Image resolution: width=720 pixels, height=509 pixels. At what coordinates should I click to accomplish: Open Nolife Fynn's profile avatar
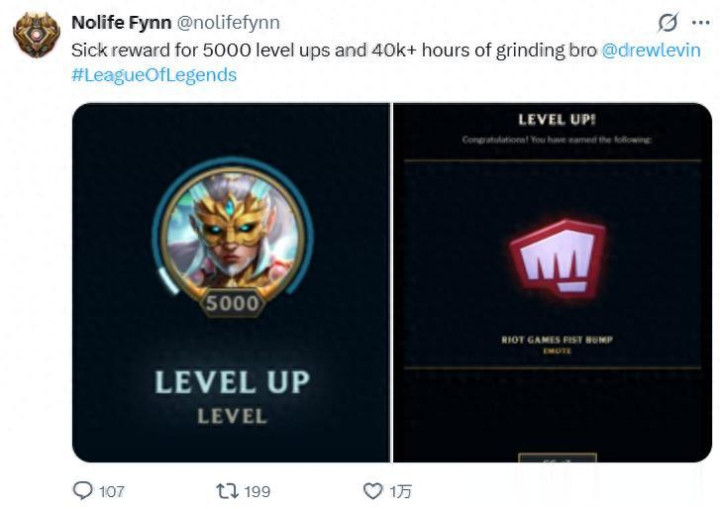pos(36,35)
